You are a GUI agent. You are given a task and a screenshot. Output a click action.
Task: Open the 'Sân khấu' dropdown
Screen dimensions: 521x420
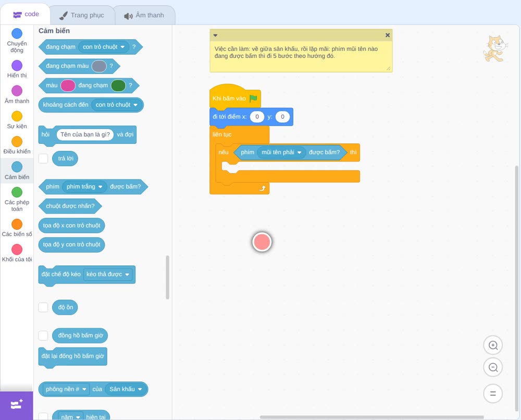[126, 389]
